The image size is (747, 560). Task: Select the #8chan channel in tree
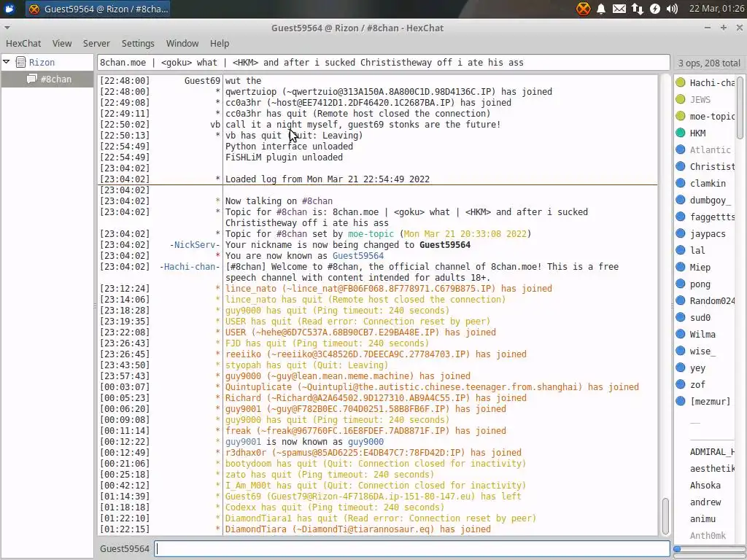point(55,79)
